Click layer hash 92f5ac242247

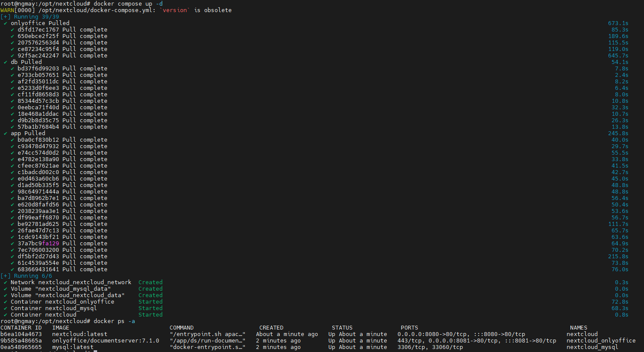(38, 55)
